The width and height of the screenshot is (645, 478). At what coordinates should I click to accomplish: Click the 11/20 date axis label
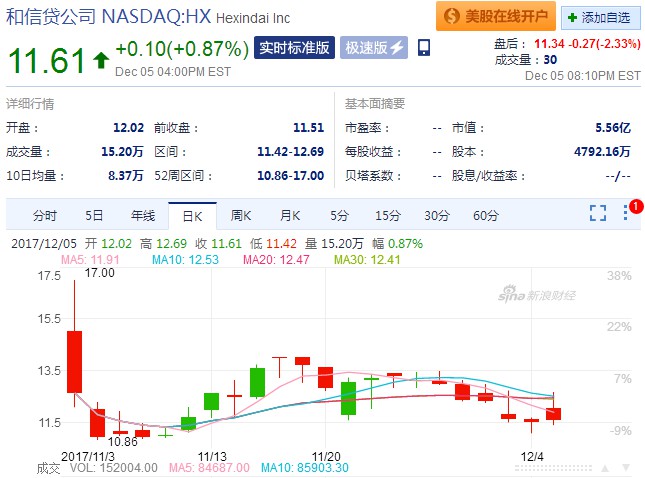[326, 457]
